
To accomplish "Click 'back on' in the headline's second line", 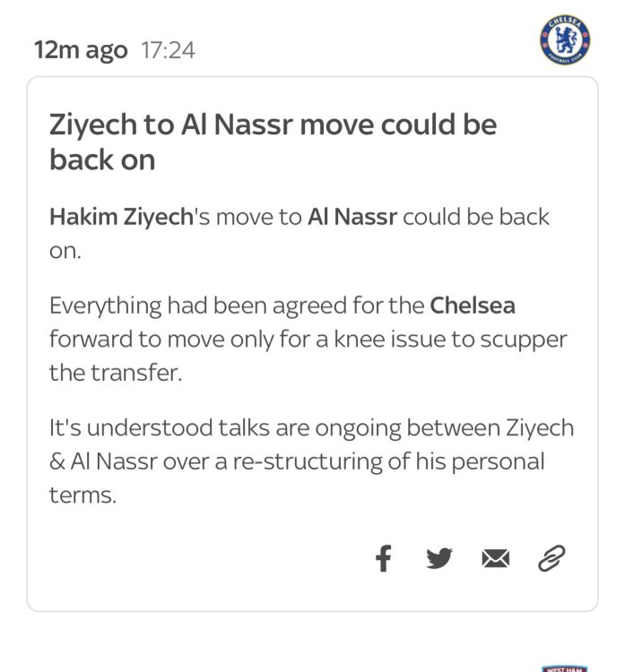I will pyautogui.click(x=102, y=159).
